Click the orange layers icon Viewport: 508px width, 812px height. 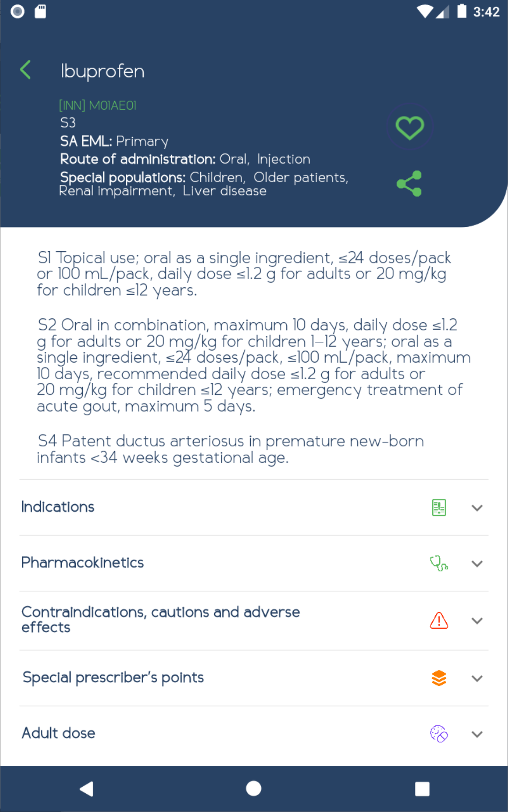tap(439, 678)
